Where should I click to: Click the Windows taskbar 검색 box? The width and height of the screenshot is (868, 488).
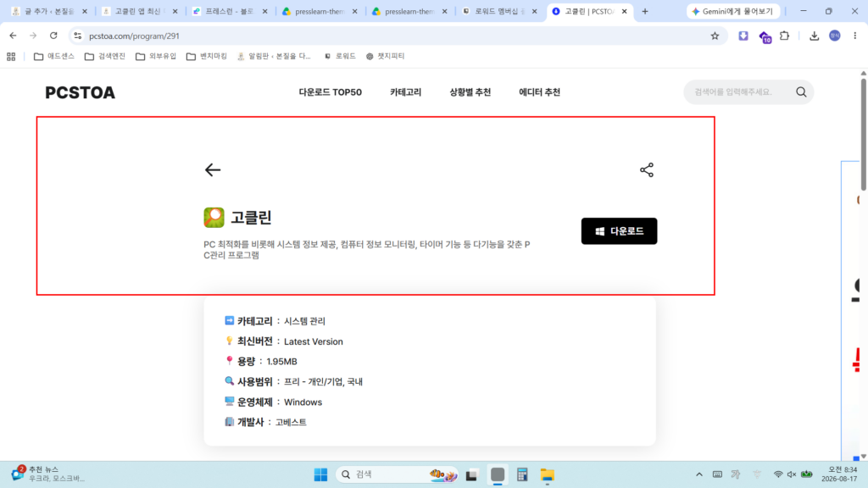pos(397,474)
